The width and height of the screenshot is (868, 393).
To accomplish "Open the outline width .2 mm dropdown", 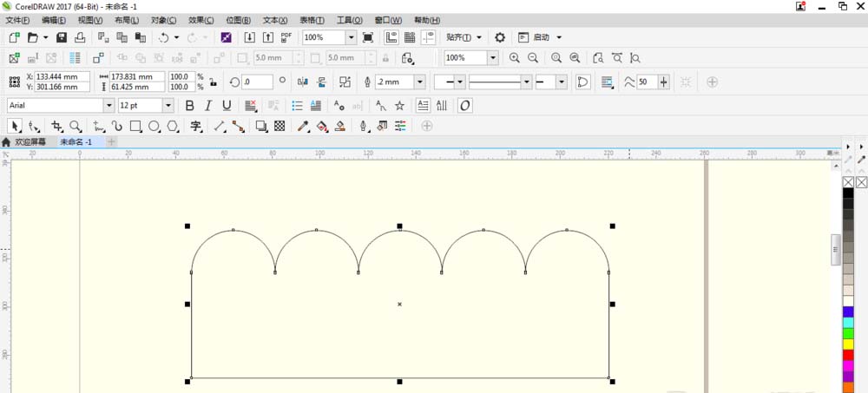I will coord(420,82).
